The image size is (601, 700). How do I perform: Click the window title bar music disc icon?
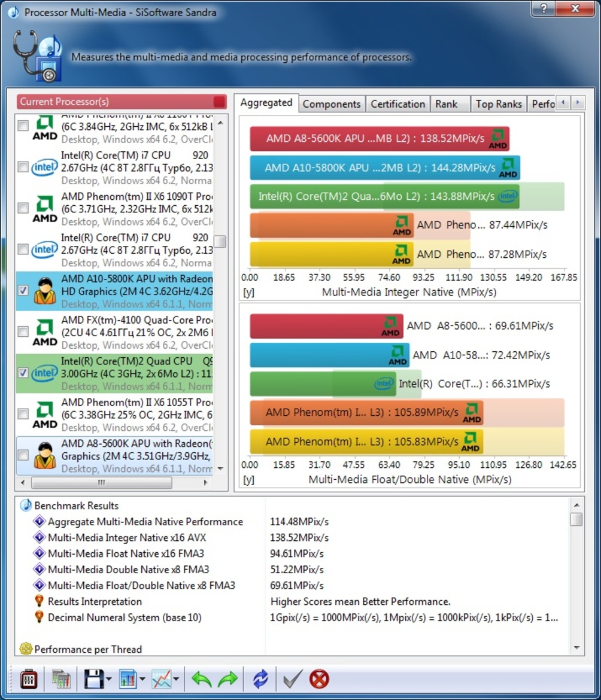(13, 11)
